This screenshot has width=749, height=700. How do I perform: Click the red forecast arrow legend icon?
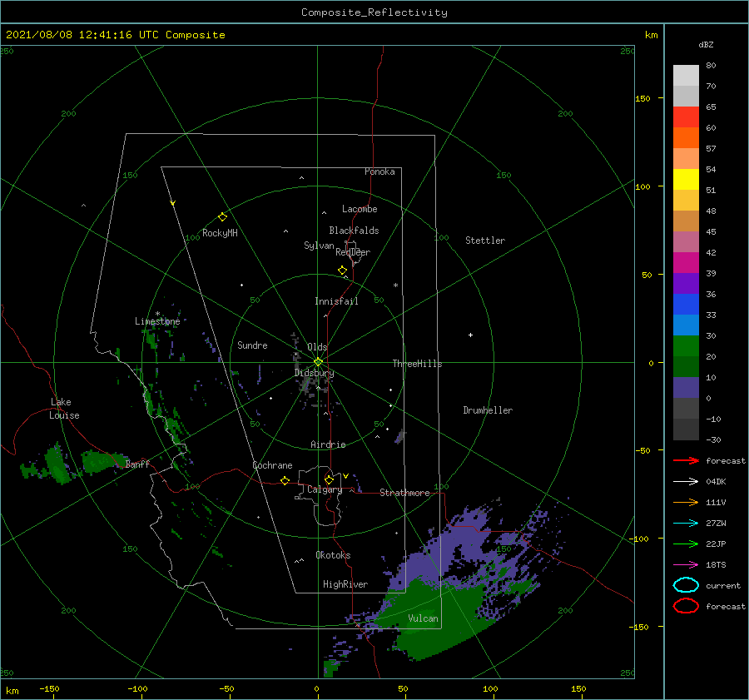[x=686, y=460]
